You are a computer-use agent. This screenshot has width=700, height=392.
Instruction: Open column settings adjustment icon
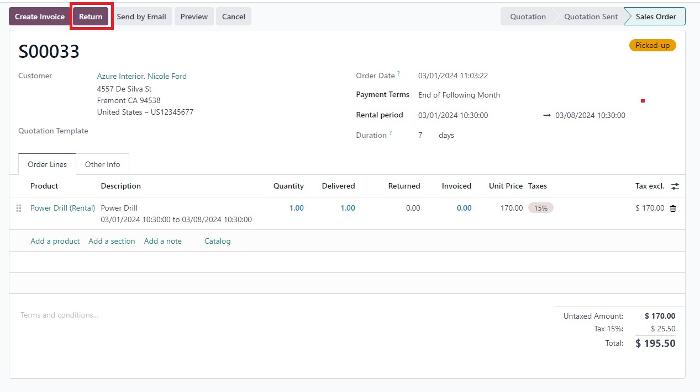(675, 186)
